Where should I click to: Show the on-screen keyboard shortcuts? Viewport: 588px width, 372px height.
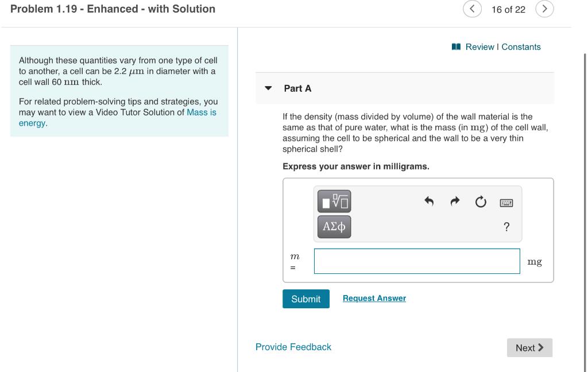(506, 202)
